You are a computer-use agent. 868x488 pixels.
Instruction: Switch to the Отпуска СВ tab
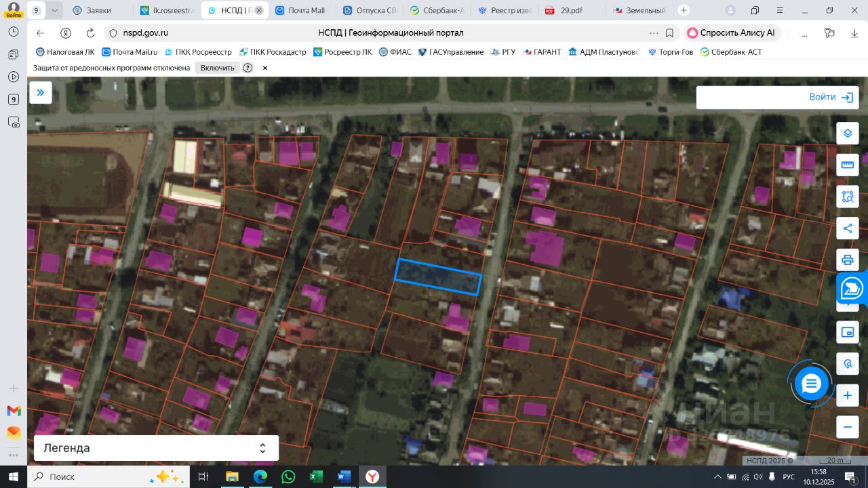point(370,10)
